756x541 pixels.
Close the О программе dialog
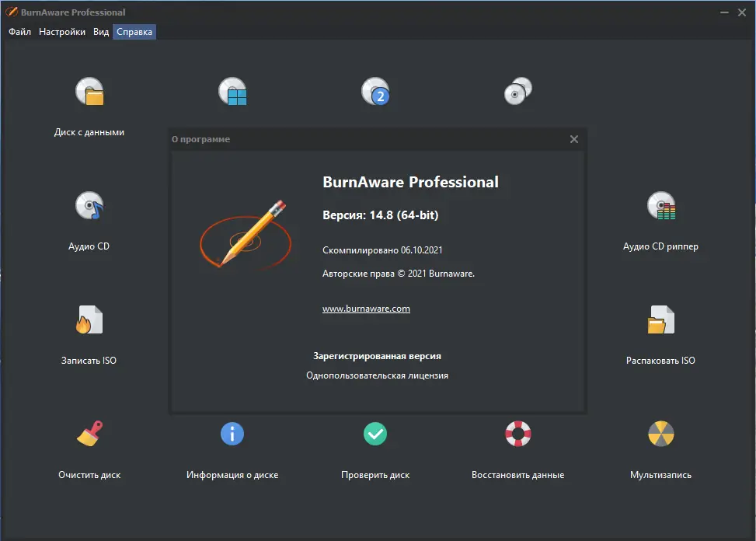pyautogui.click(x=574, y=139)
